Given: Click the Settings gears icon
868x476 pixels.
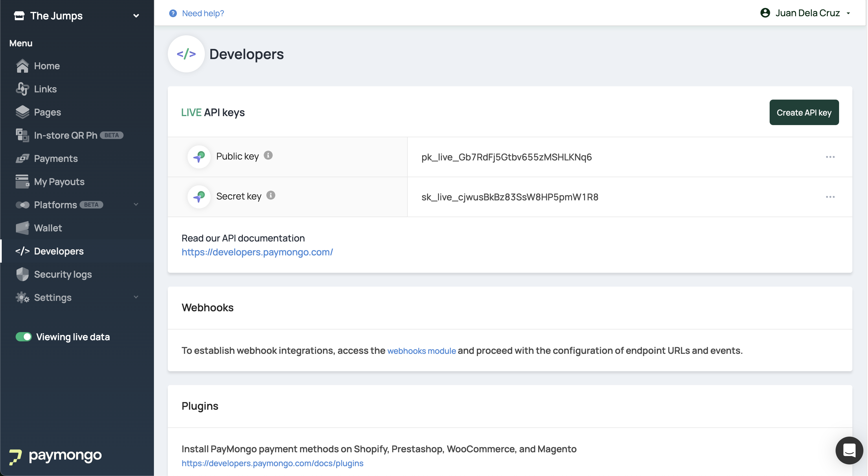Looking at the screenshot, I should coord(22,297).
